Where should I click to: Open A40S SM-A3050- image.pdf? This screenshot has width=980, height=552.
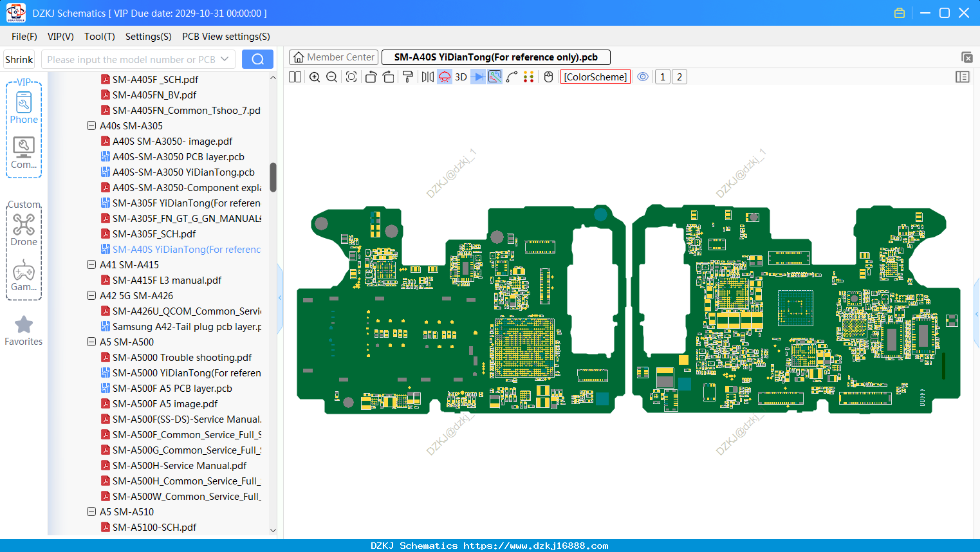[x=172, y=142]
